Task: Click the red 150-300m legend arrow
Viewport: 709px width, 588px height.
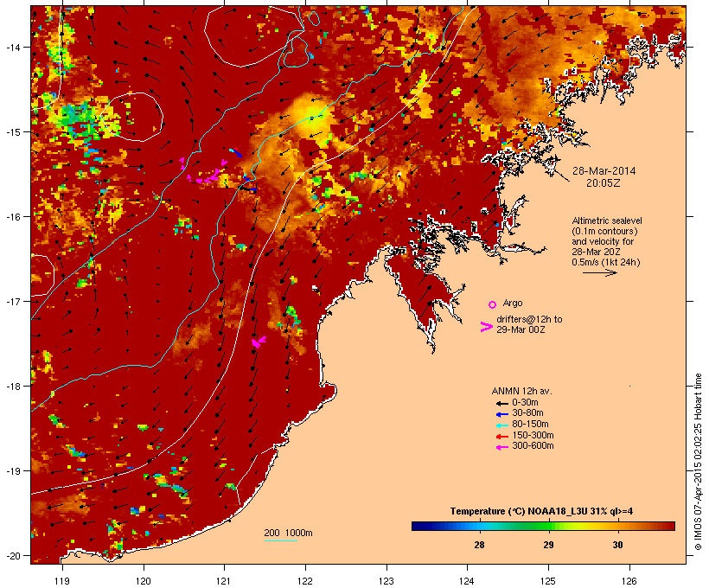Action: coord(501,437)
